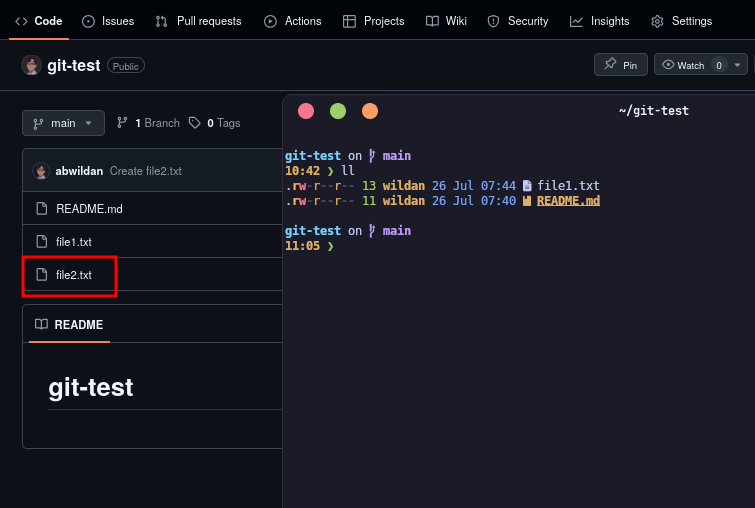The width and height of the screenshot is (755, 508).
Task: Open the Code tab
Action: pyautogui.click(x=39, y=21)
